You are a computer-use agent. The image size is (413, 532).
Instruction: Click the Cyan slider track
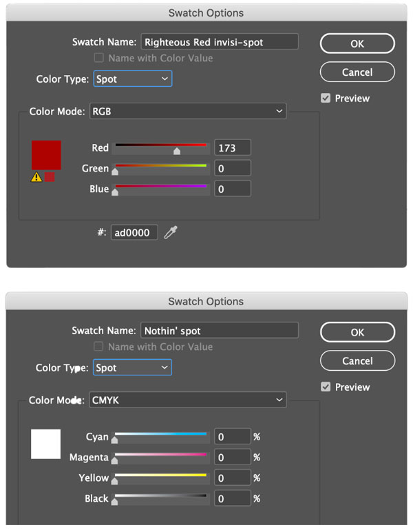pyautogui.click(x=160, y=434)
